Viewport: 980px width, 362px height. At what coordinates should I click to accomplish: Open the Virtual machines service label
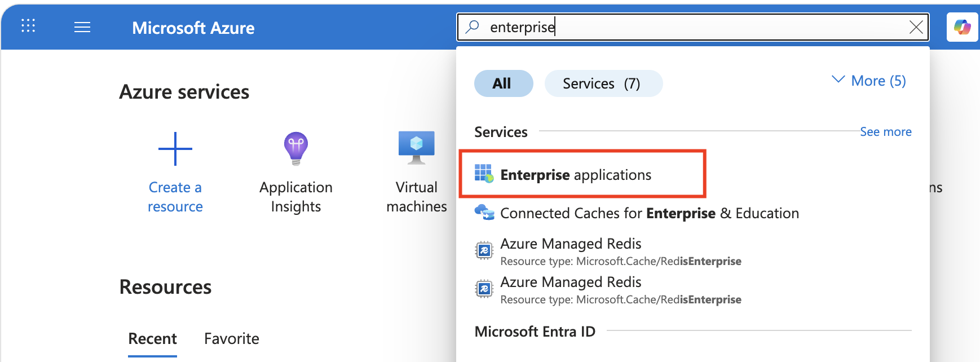pos(417,197)
